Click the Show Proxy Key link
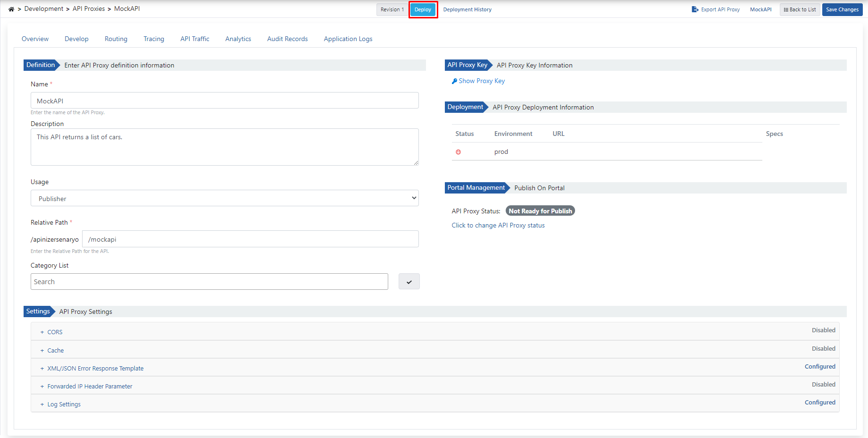 (482, 81)
